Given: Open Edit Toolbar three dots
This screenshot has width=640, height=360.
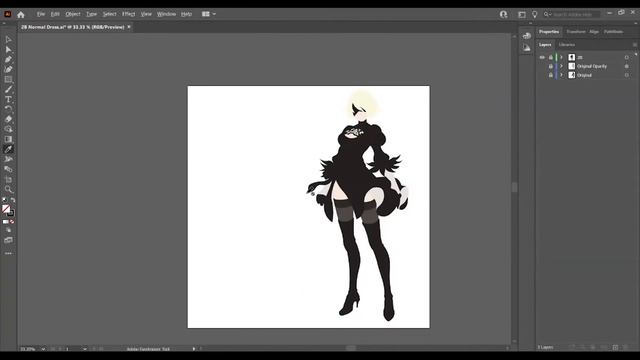Looking at the screenshot, I should tap(8, 253).
